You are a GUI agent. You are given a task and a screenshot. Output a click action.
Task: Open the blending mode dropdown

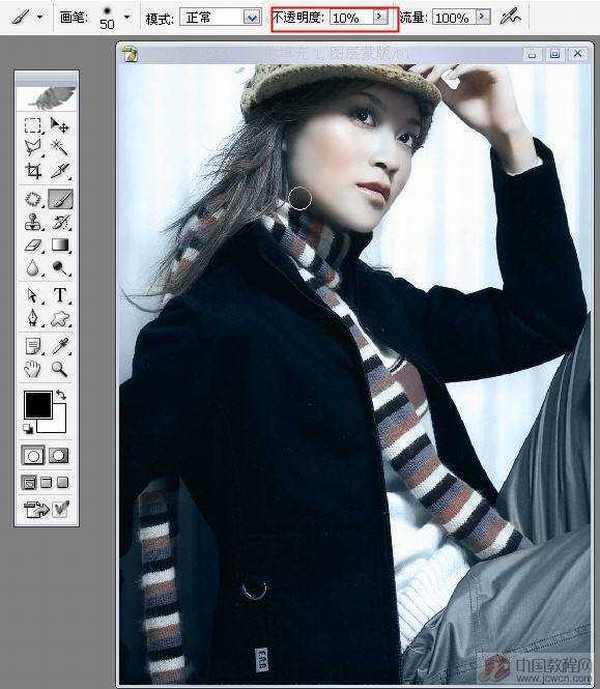(x=251, y=17)
